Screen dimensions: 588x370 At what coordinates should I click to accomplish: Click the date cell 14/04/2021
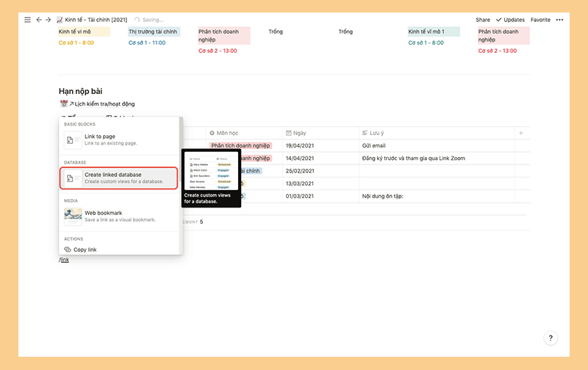click(x=320, y=159)
